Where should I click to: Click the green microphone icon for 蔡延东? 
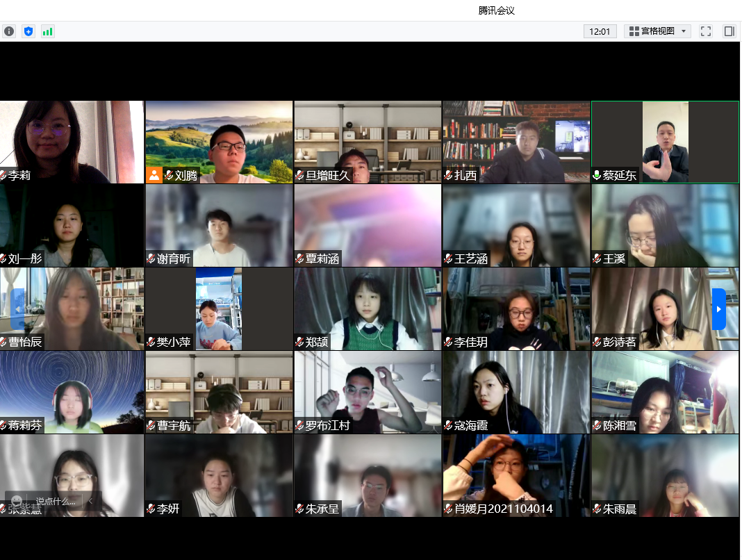[x=597, y=175]
